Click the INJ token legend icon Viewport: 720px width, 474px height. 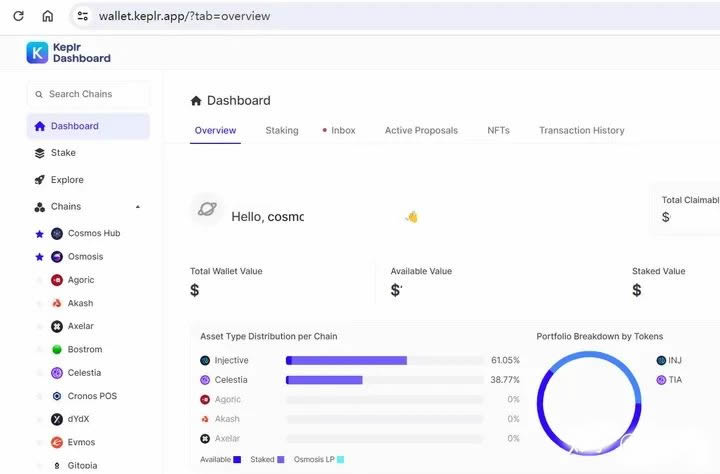click(x=661, y=361)
